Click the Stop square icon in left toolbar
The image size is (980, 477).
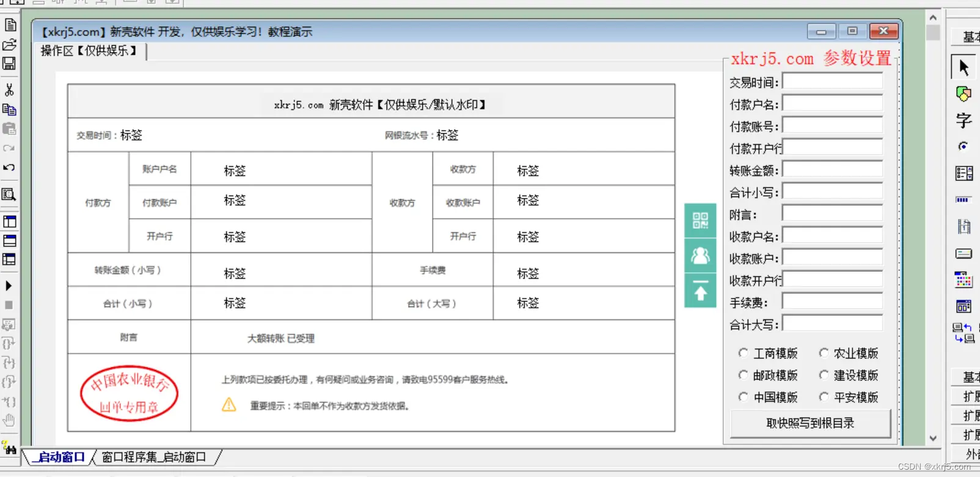click(9, 305)
